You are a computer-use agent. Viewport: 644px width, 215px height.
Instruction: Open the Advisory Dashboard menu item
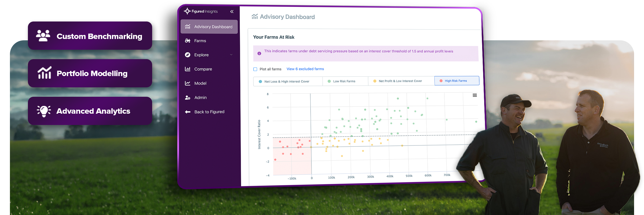(209, 27)
